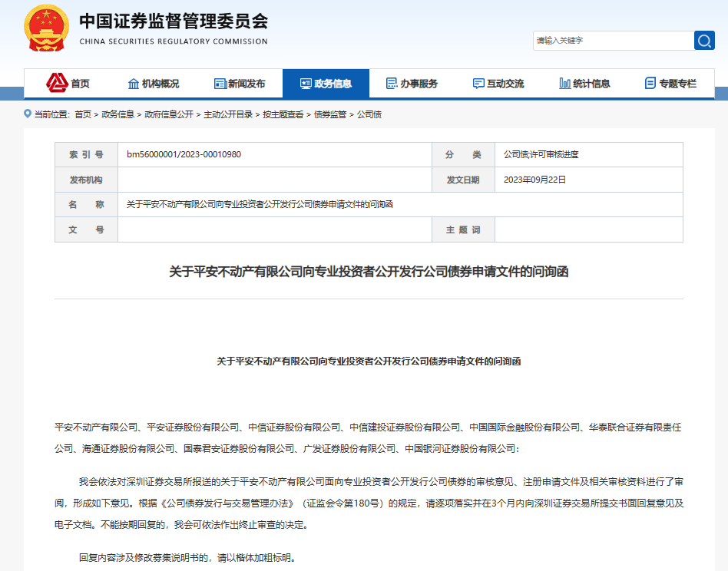Focus the keyword search input field

pyautogui.click(x=614, y=41)
